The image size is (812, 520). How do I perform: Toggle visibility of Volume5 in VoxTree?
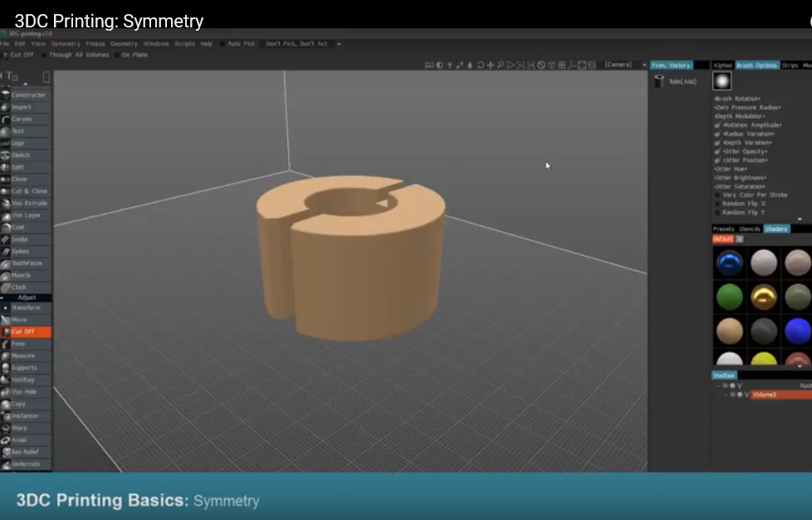click(732, 395)
